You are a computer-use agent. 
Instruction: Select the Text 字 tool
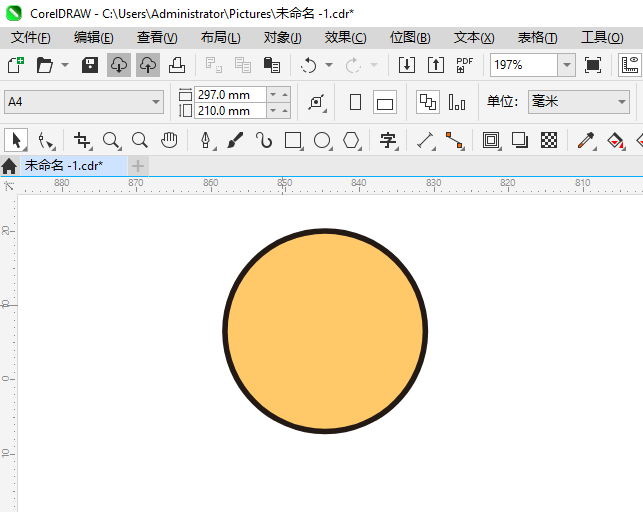coord(388,140)
